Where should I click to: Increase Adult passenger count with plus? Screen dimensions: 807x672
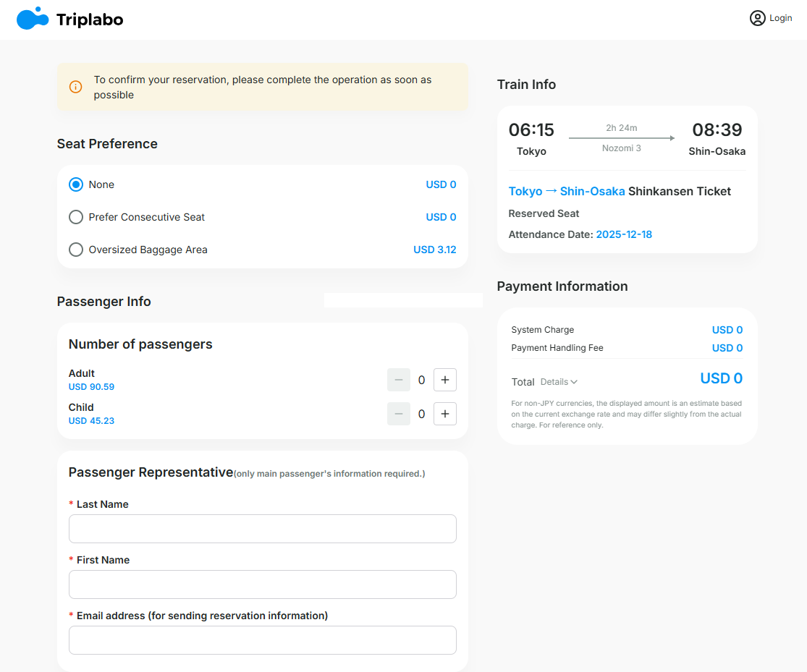pos(444,380)
